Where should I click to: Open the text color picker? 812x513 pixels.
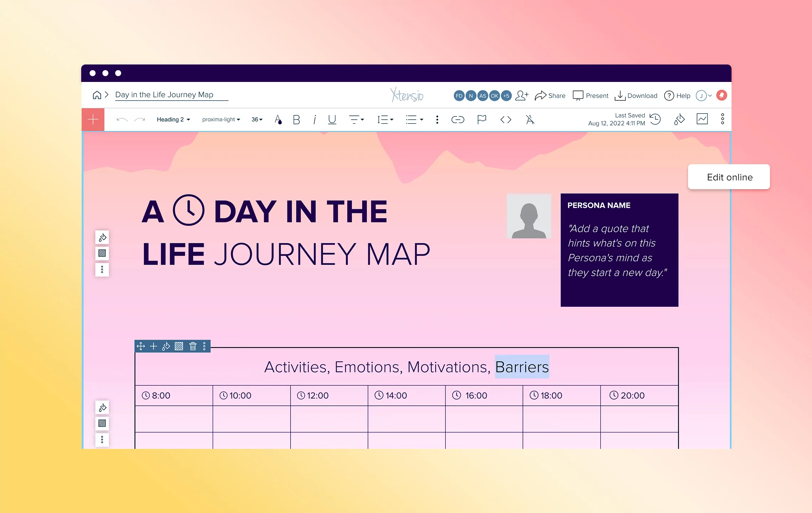pyautogui.click(x=278, y=119)
